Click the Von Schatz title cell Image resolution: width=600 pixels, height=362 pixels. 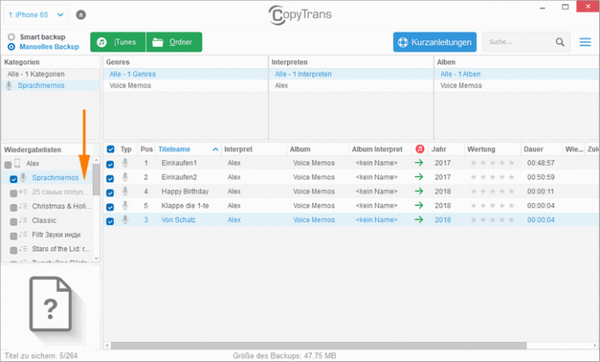pyautogui.click(x=178, y=220)
